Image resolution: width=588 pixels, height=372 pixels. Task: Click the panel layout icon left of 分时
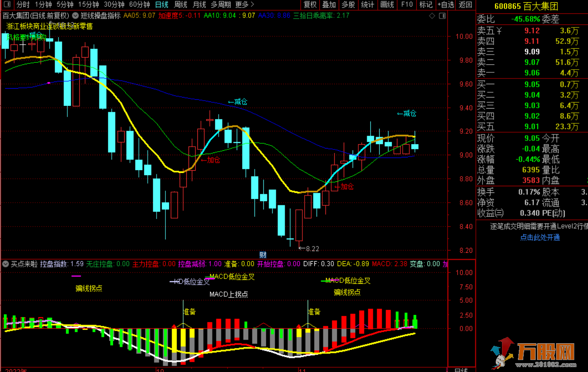[x=7, y=4]
